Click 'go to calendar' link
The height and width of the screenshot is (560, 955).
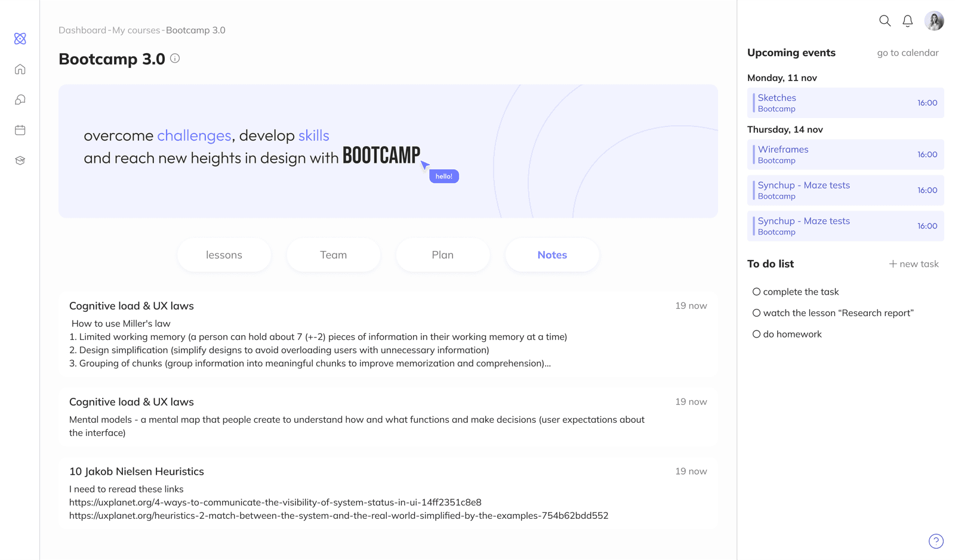coord(907,52)
